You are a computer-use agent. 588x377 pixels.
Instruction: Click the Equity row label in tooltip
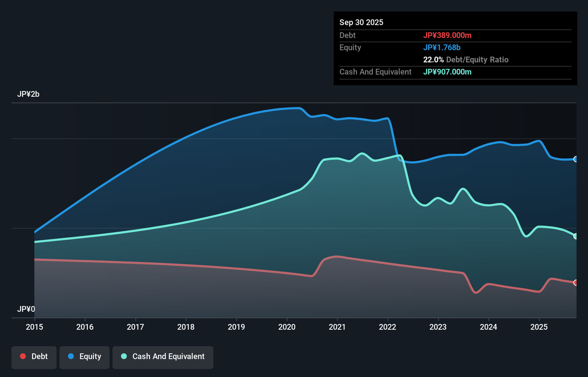click(x=350, y=47)
